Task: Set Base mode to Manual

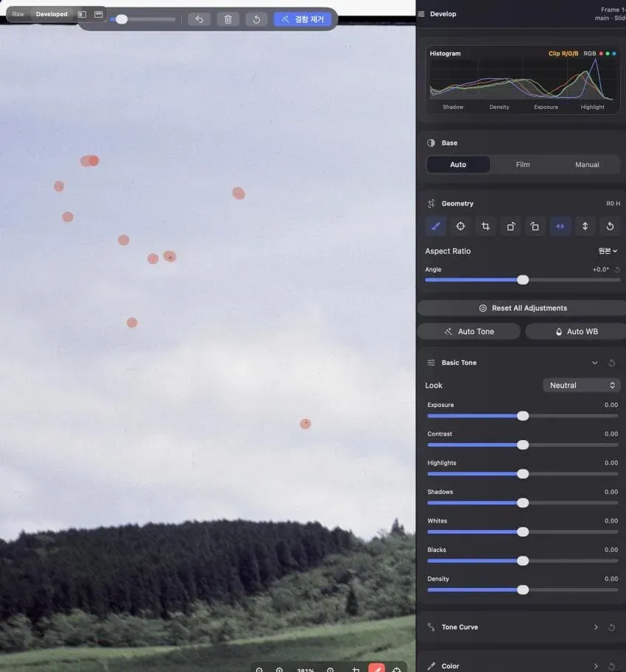Action: point(587,165)
